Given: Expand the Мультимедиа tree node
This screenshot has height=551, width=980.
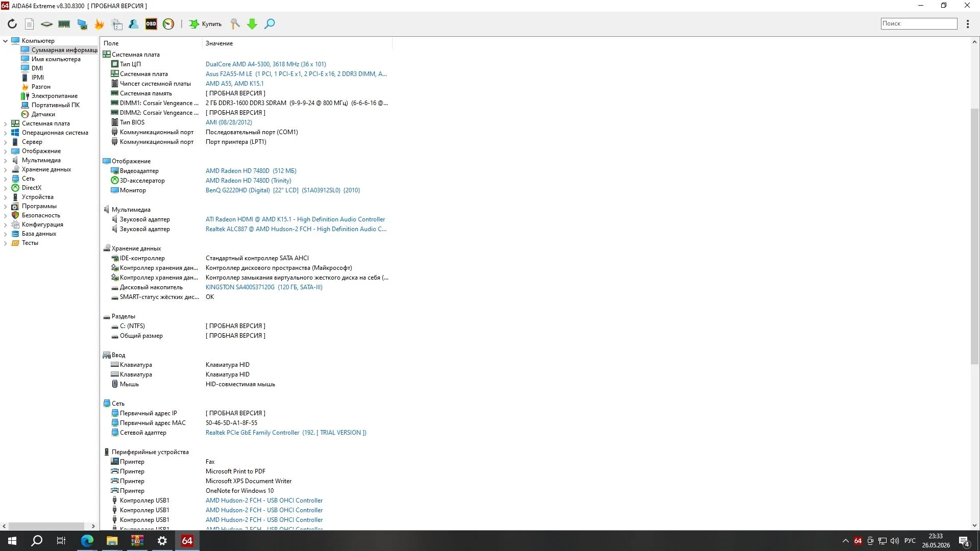Looking at the screenshot, I should [5, 160].
